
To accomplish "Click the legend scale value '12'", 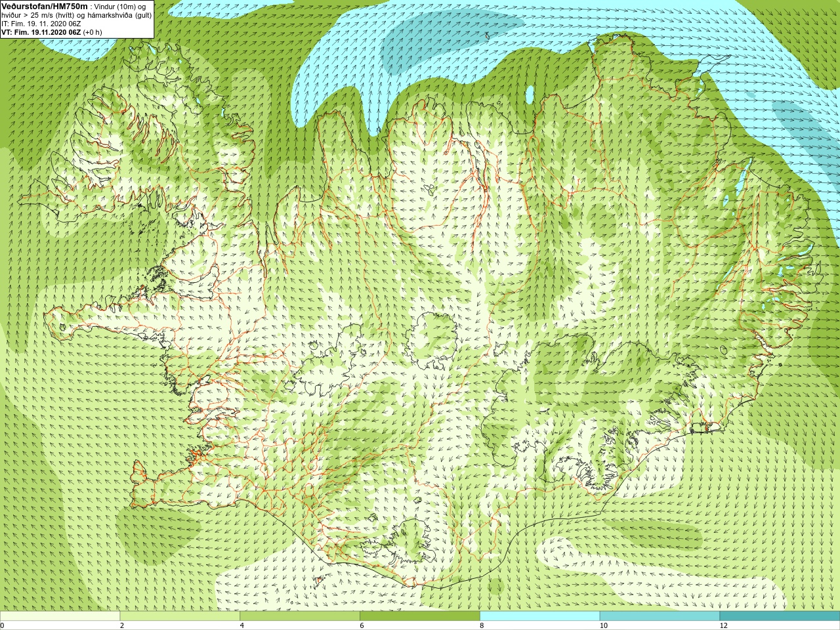I will (724, 625).
